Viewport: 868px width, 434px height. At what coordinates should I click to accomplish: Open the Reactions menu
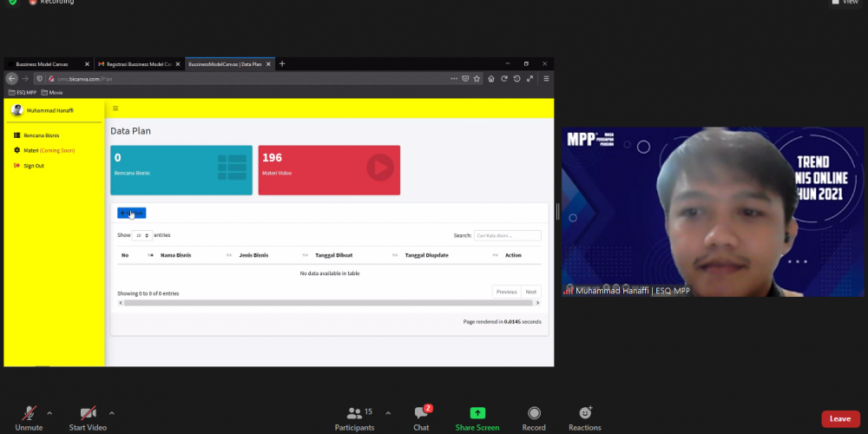[x=585, y=414]
